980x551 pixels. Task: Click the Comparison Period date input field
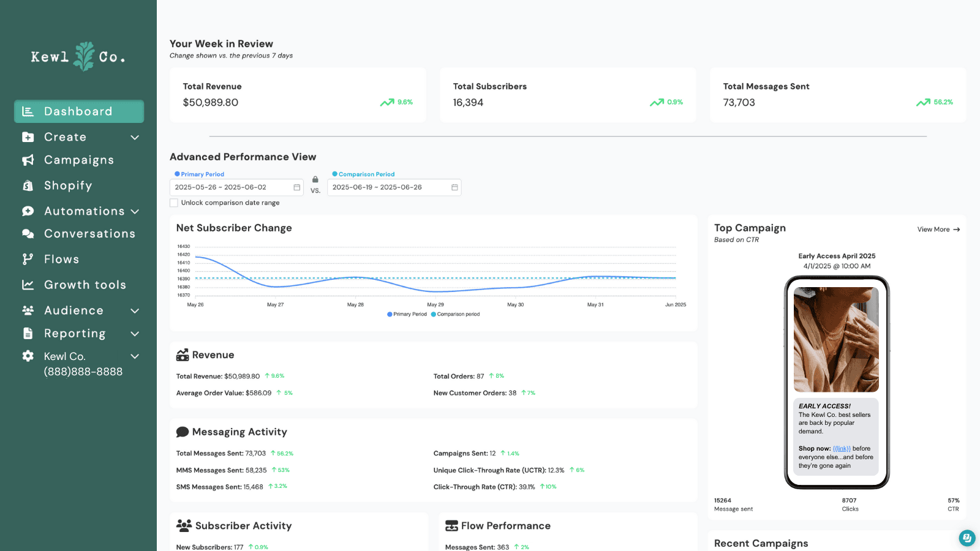pyautogui.click(x=386, y=187)
